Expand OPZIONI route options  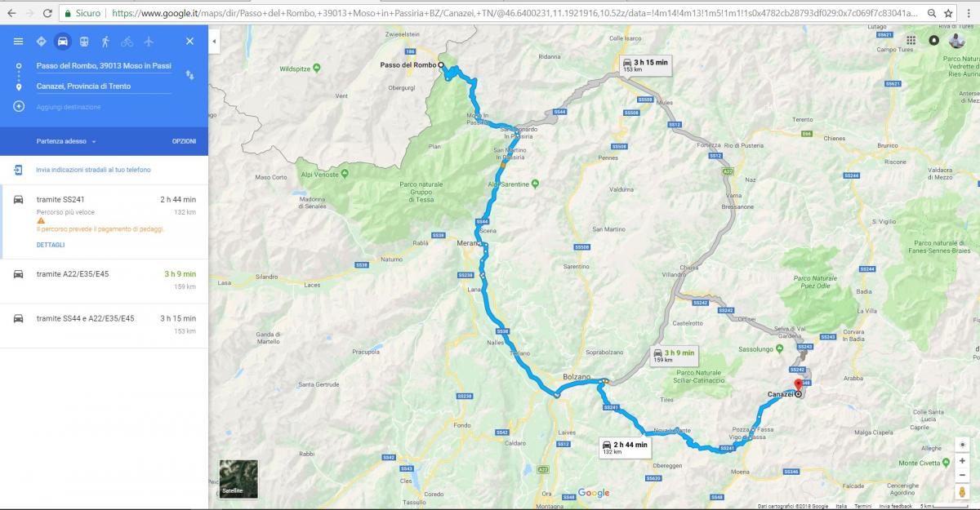point(183,141)
